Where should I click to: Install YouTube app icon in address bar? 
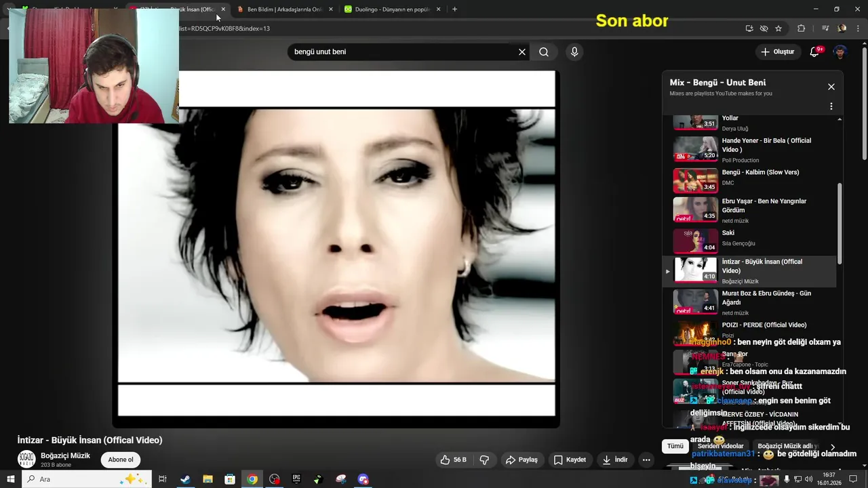[x=749, y=28]
